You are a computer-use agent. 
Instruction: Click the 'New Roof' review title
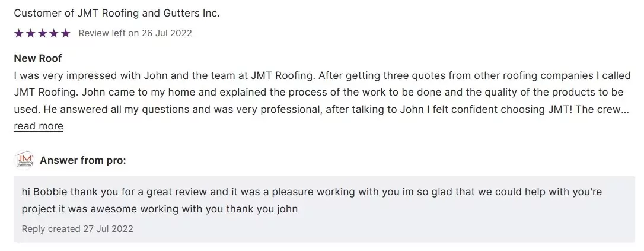point(38,58)
